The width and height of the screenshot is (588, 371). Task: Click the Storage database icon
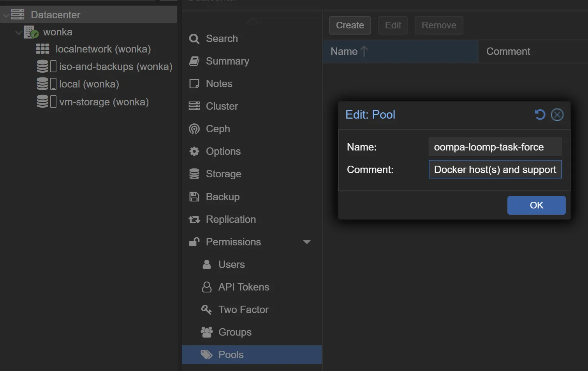pyautogui.click(x=194, y=174)
